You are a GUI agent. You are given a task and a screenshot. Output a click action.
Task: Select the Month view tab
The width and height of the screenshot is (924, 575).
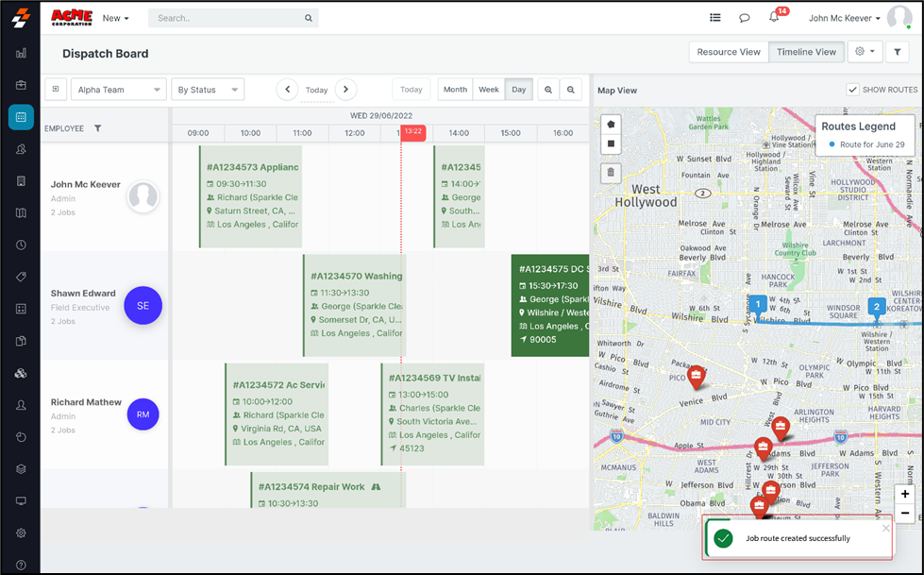click(x=455, y=90)
